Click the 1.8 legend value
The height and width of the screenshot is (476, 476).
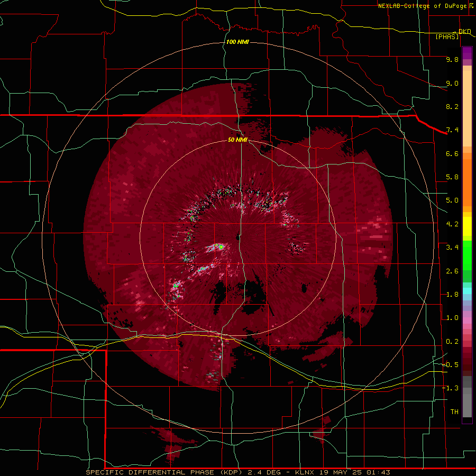452,295
